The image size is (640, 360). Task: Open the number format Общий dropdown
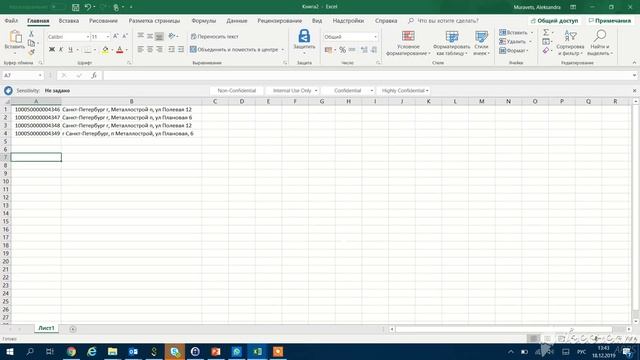click(x=375, y=37)
